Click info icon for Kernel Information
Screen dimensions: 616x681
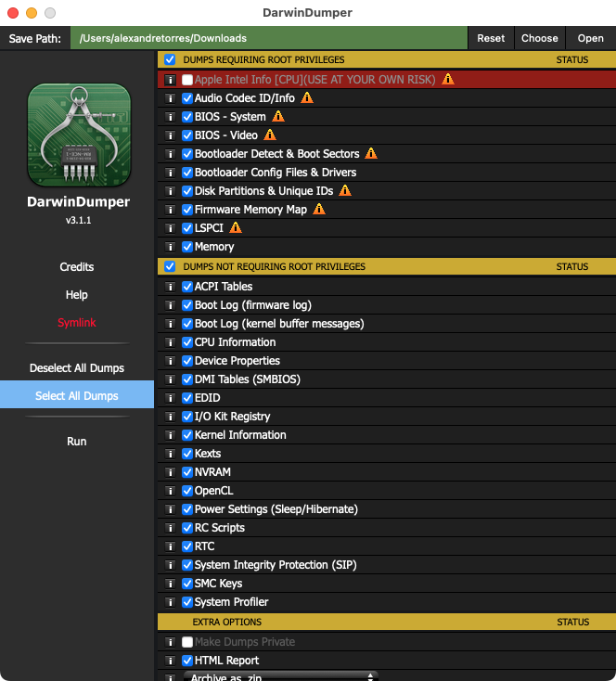pyautogui.click(x=171, y=435)
